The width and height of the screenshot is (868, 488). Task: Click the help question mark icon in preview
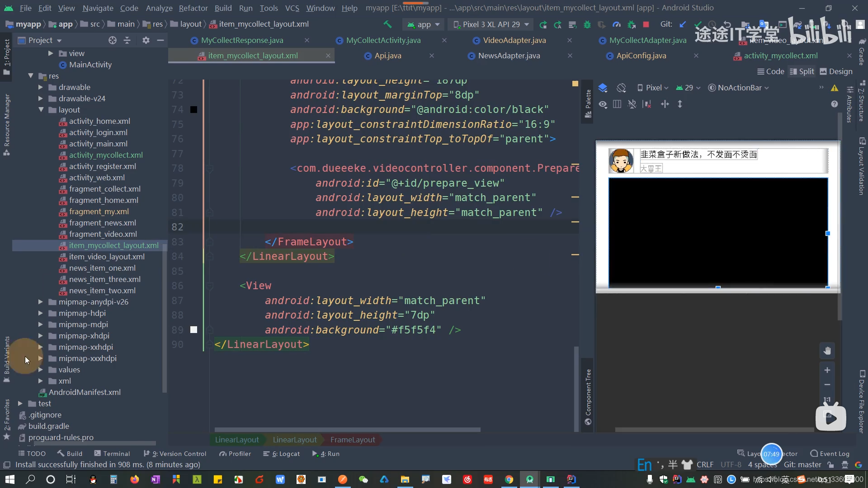point(835,104)
